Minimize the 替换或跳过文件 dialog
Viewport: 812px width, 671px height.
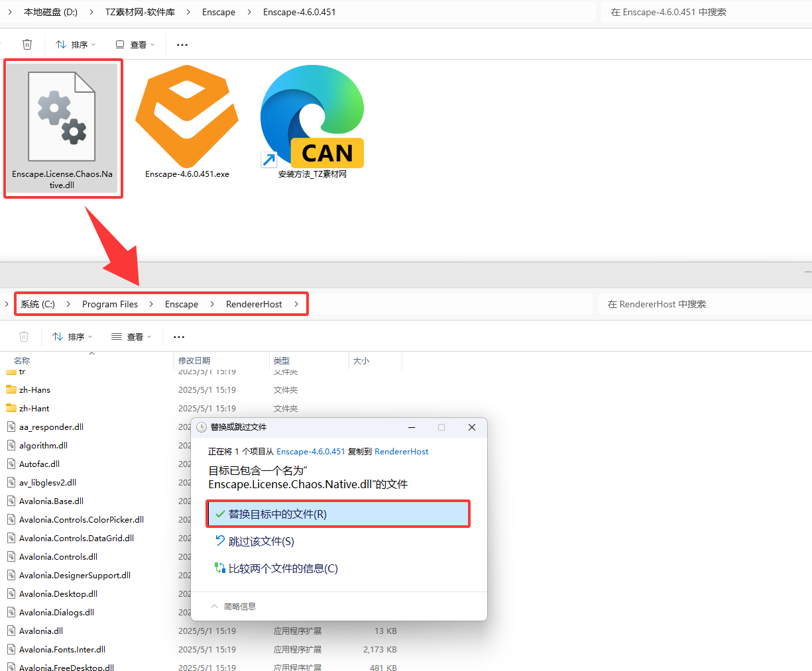pyautogui.click(x=412, y=427)
